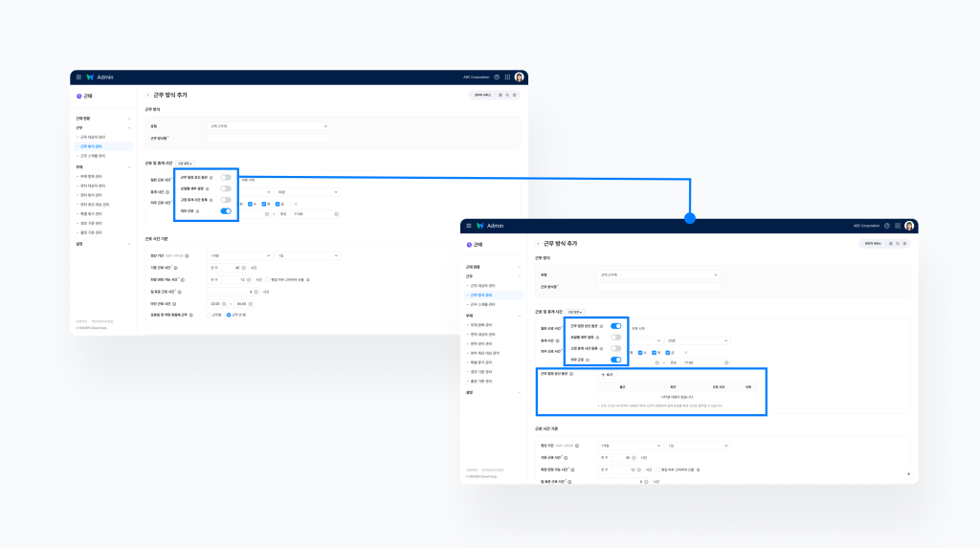Open the 유형 dropdown in the left window
Screen dimensions: 980x548
tap(268, 126)
